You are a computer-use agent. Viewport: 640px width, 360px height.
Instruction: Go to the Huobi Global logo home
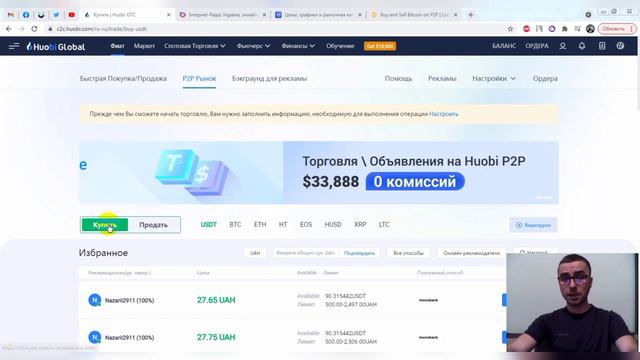(56, 47)
